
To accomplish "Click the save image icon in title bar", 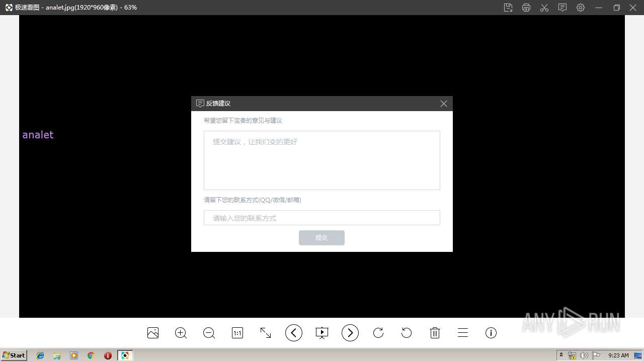I will coord(508,8).
